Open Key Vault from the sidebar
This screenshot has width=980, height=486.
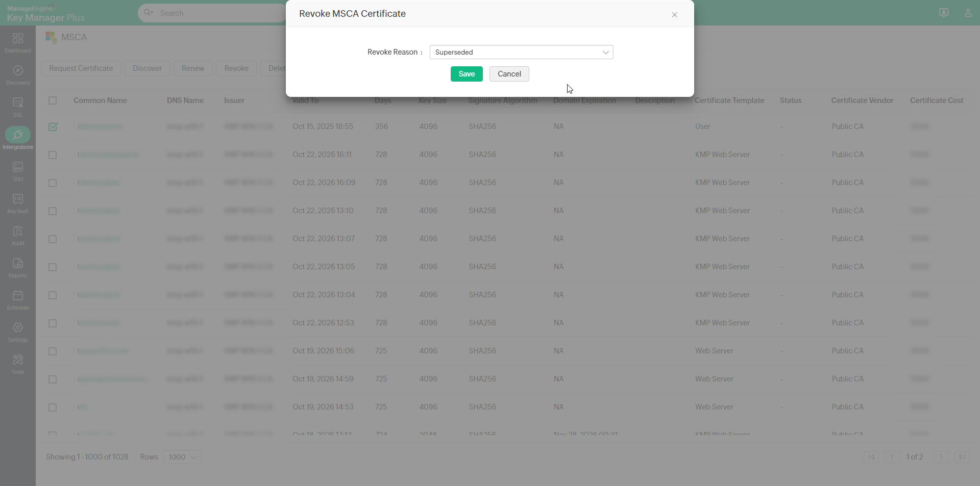(18, 203)
